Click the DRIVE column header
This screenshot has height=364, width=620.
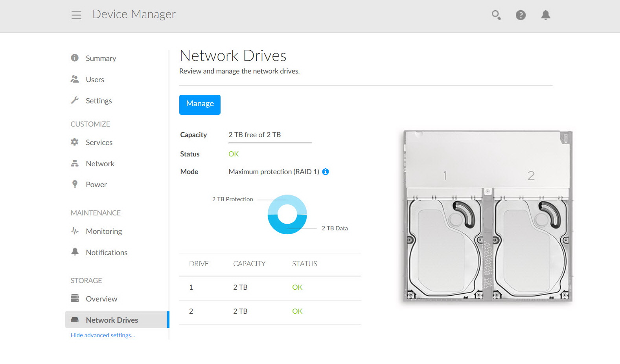click(199, 264)
